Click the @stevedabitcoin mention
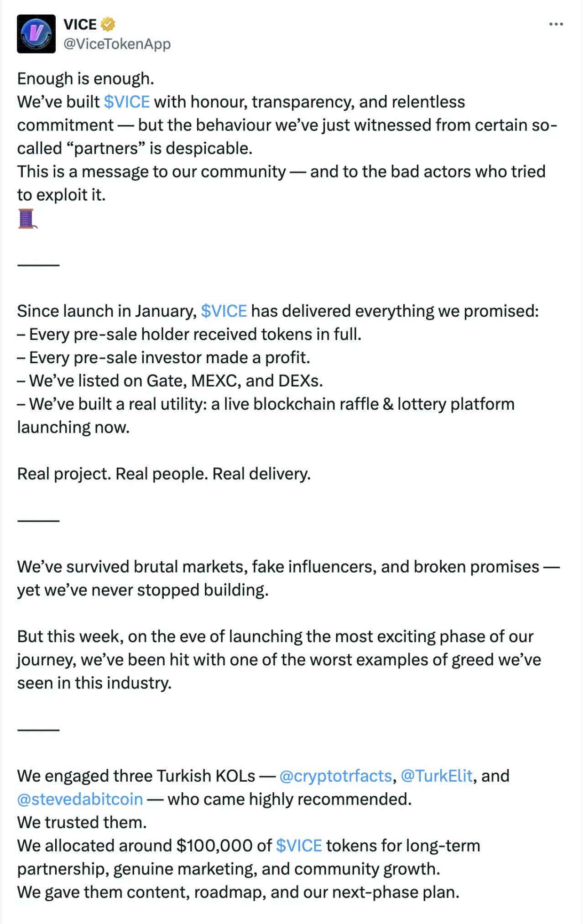The height and width of the screenshot is (924, 584). point(80,799)
